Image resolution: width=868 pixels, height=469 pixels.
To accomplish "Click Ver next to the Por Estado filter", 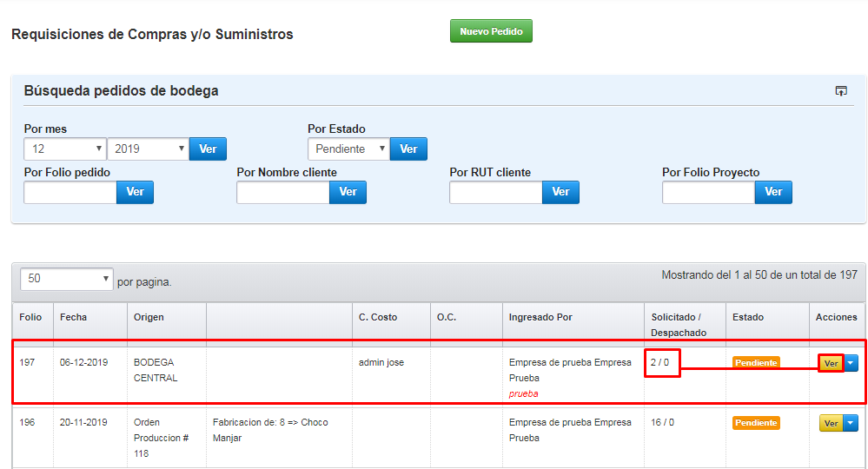I will point(408,149).
